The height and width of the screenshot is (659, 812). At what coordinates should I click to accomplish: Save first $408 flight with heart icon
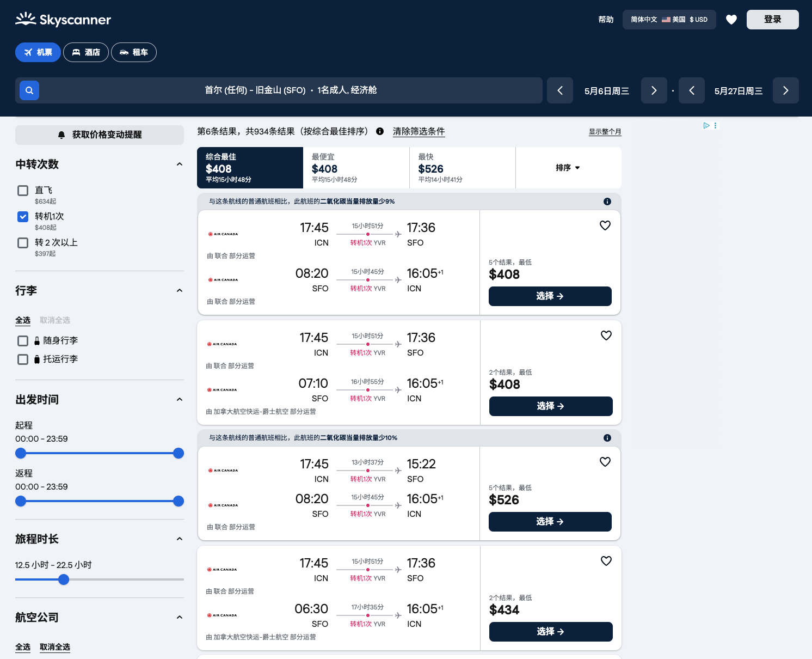(605, 225)
